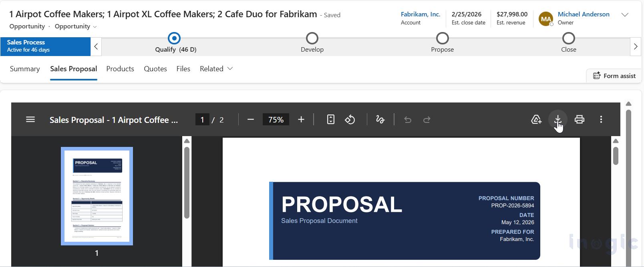
Task: Open the Summary tab
Action: pos(25,69)
